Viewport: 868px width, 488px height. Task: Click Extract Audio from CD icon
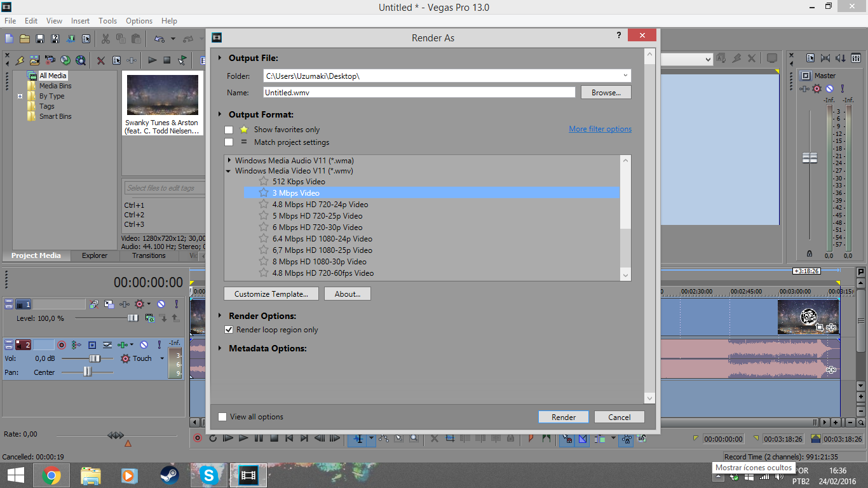click(65, 60)
